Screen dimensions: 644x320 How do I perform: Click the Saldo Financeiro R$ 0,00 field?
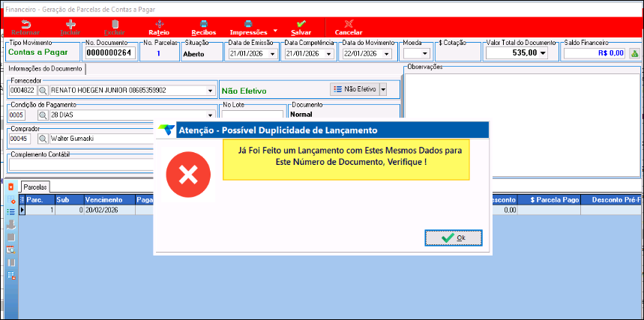pos(595,53)
